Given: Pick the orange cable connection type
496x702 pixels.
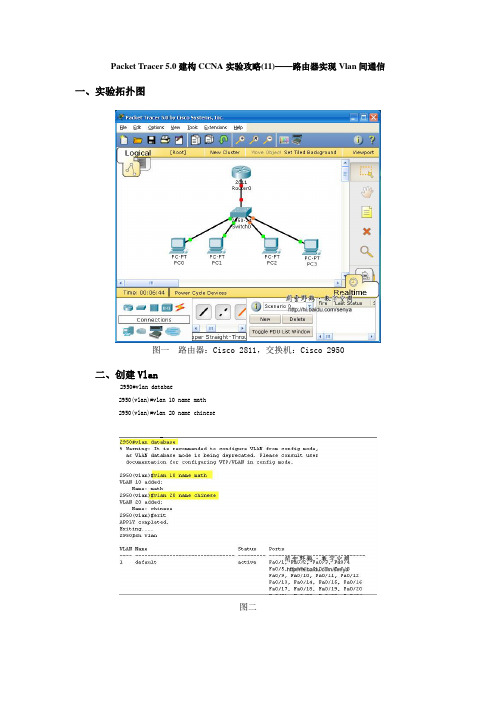Looking at the screenshot, I should coord(241,312).
